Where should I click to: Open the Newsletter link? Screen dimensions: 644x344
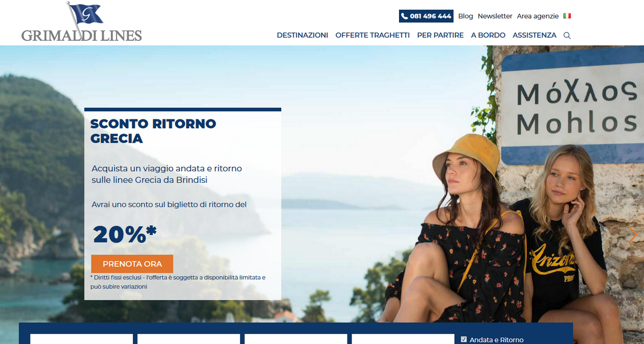pyautogui.click(x=495, y=16)
